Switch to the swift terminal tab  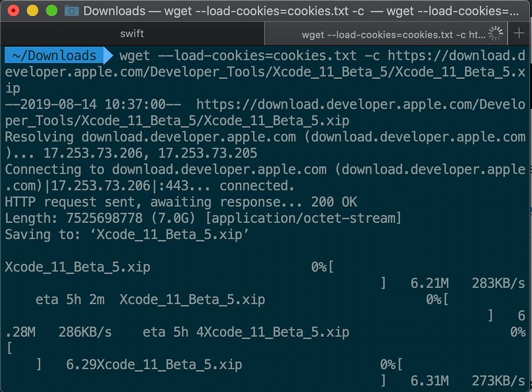132,34
